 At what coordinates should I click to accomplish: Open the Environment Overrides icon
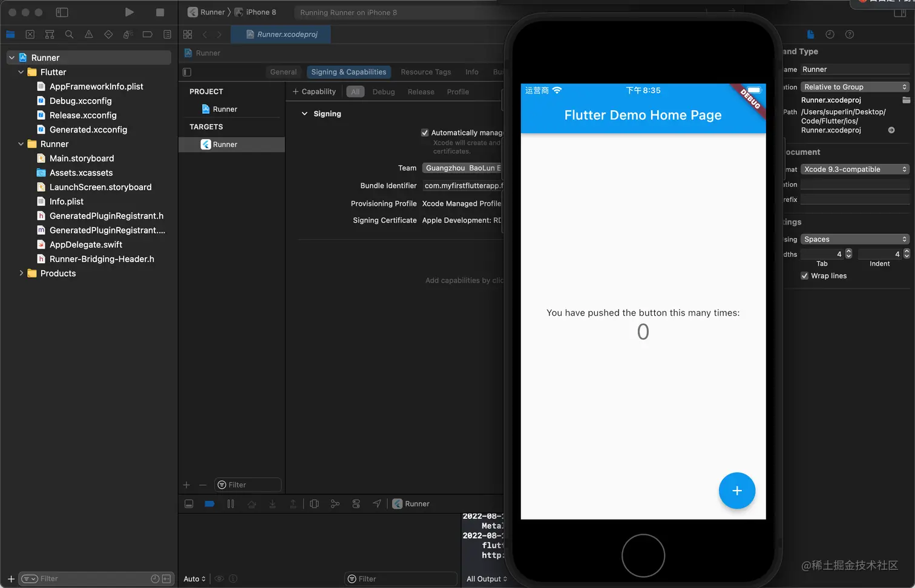[356, 504]
